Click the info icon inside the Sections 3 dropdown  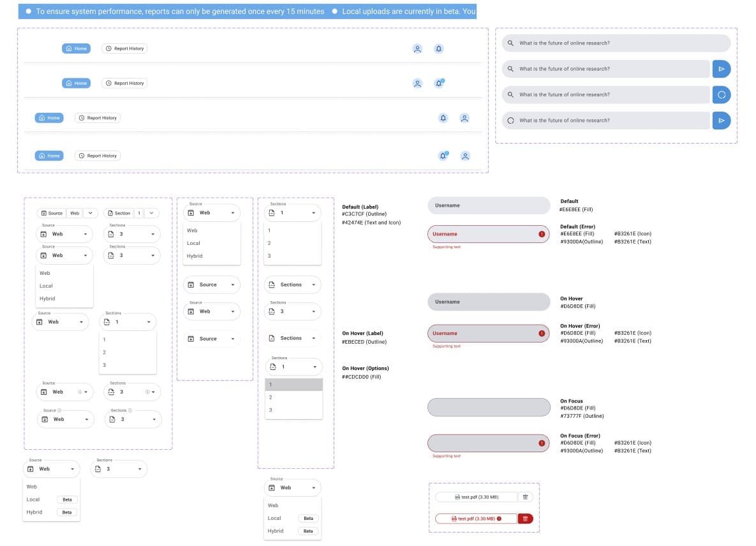click(147, 392)
